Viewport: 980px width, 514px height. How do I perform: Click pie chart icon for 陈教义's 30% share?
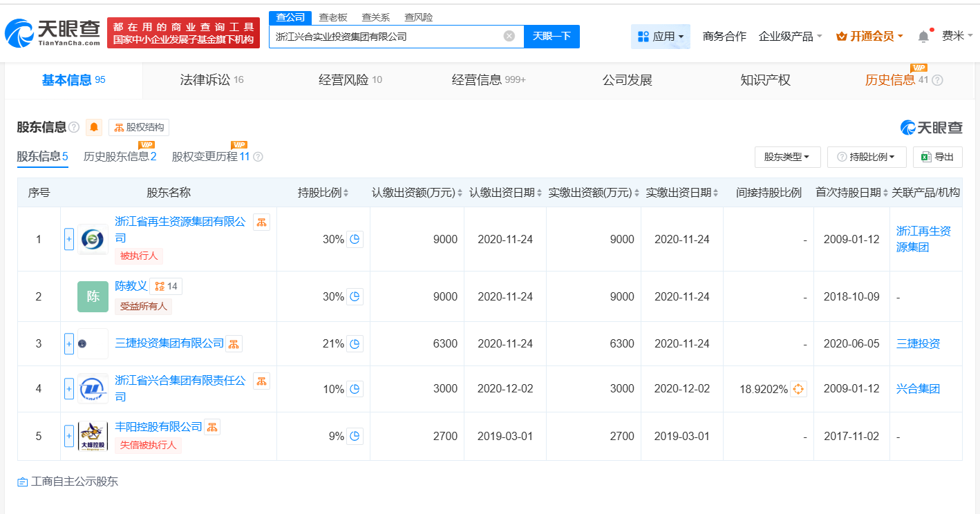(355, 296)
